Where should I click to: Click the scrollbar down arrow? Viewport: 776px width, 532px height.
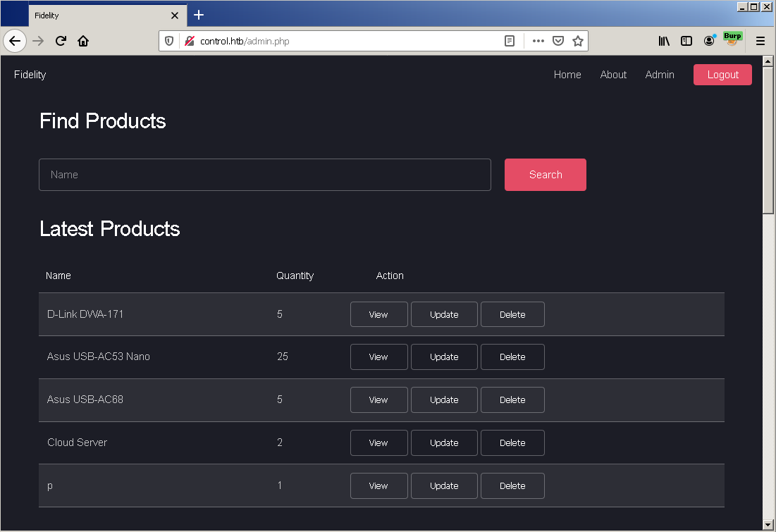coord(768,524)
